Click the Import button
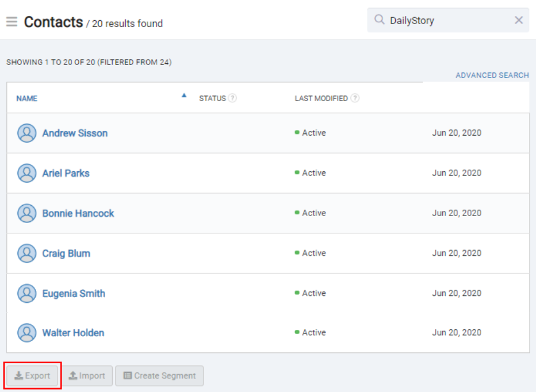The image size is (536, 392). [87, 375]
